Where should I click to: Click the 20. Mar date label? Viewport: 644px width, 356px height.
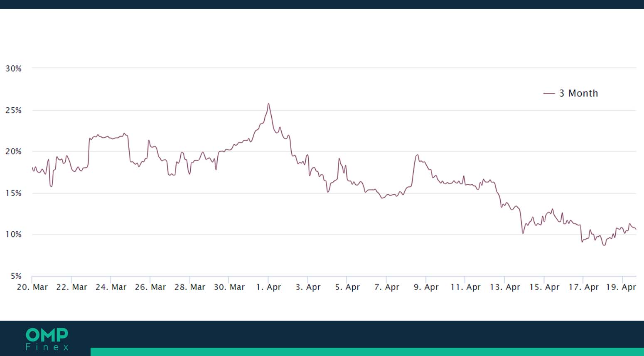(x=32, y=287)
